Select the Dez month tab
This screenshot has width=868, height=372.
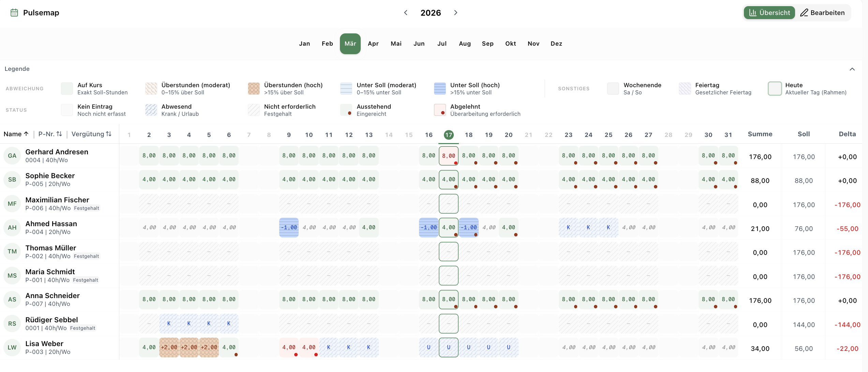pyautogui.click(x=556, y=44)
